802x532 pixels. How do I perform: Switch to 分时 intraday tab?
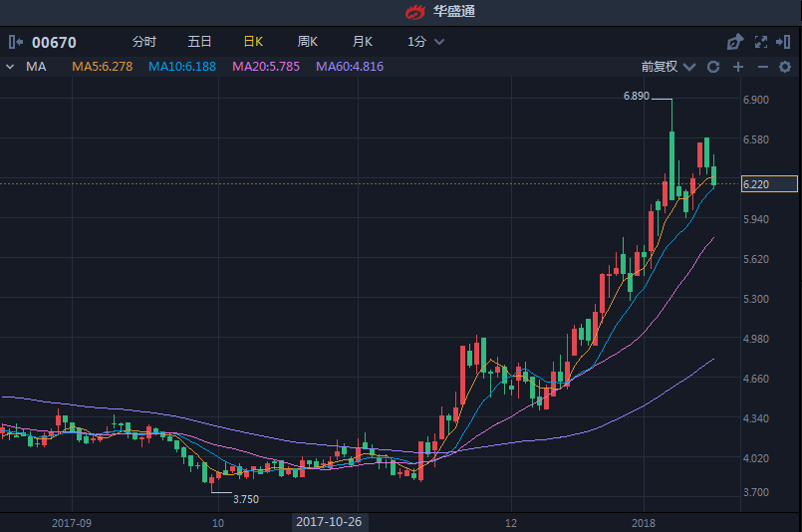(x=144, y=42)
